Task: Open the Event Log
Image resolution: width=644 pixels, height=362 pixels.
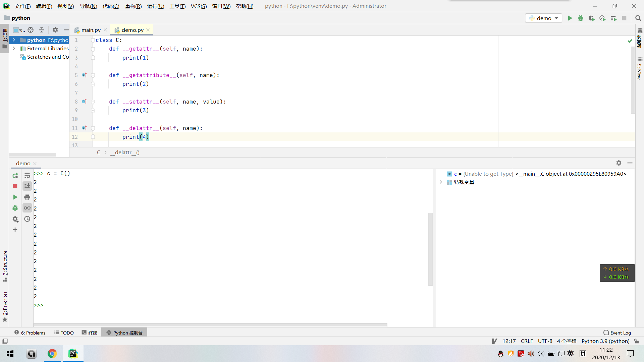Action: [617, 333]
